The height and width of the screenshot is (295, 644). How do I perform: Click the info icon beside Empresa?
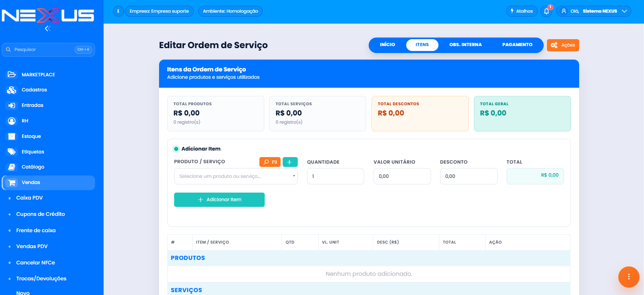pos(118,11)
